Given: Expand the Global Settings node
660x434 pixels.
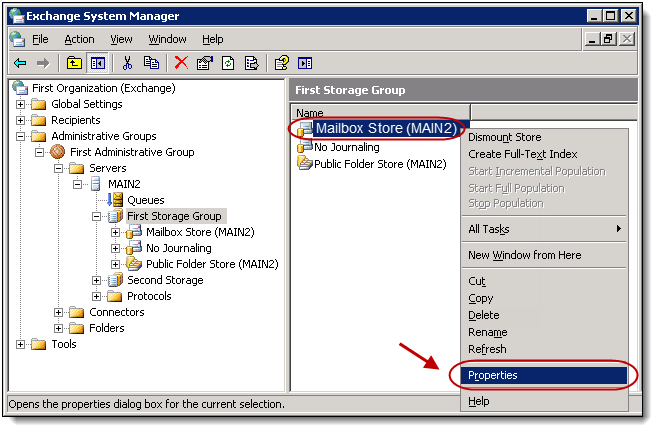Looking at the screenshot, I should coord(20,104).
